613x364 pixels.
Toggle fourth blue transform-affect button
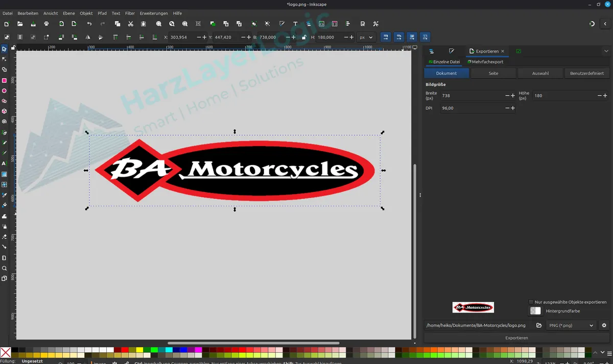tap(425, 37)
